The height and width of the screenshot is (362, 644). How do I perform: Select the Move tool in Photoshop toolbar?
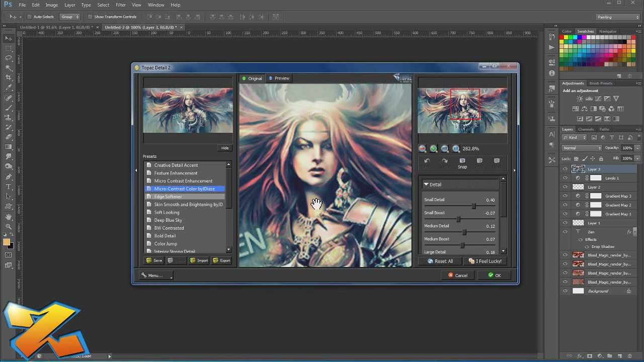coord(9,38)
